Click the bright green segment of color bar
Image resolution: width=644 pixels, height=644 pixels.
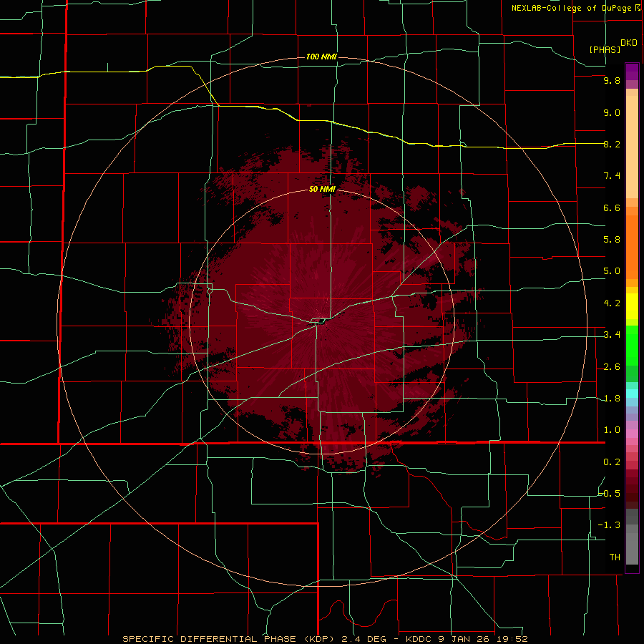pos(632,345)
